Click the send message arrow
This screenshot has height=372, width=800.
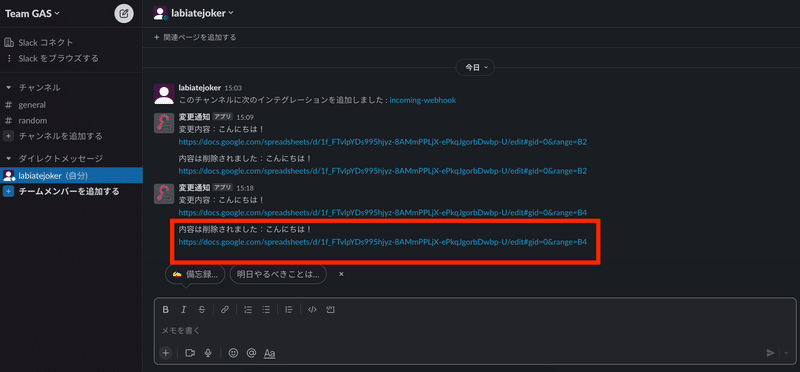pos(770,353)
